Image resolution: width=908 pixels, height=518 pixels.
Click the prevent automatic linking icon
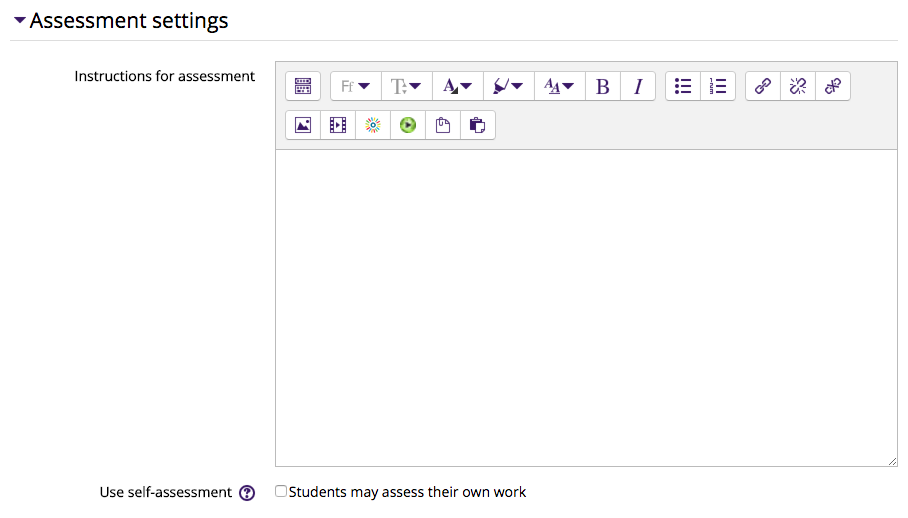pos(833,86)
